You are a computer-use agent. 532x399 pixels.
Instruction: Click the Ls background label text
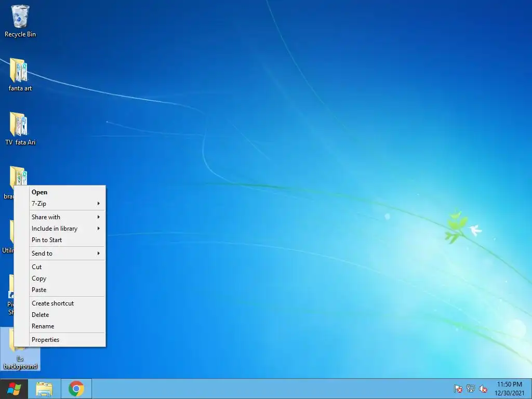(x=20, y=362)
